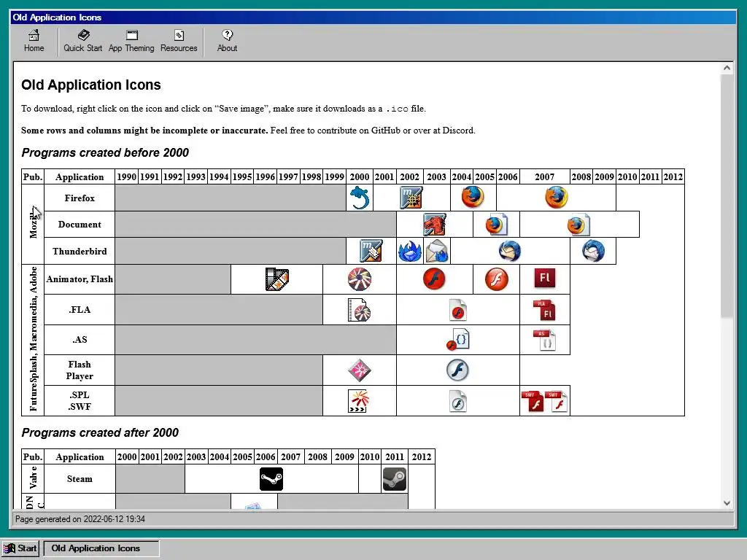Click the 2005 Firefox document icon
747x560 pixels.
point(496,225)
